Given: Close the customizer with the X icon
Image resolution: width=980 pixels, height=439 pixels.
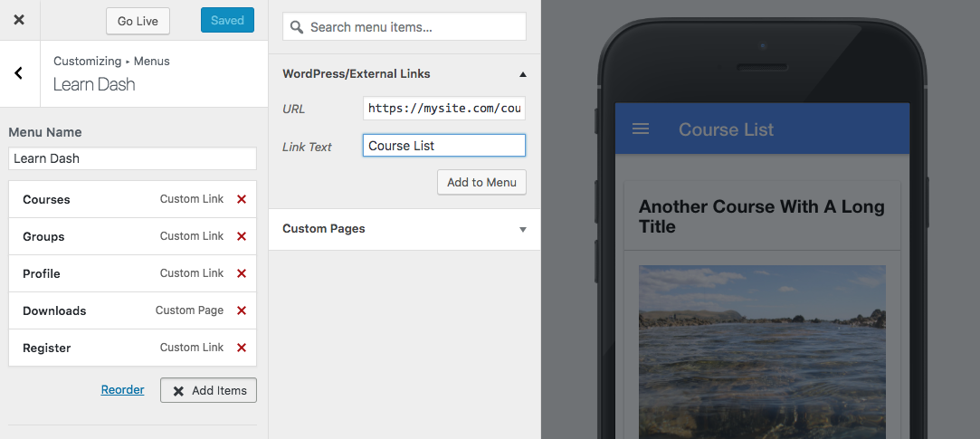Looking at the screenshot, I should (x=19, y=20).
